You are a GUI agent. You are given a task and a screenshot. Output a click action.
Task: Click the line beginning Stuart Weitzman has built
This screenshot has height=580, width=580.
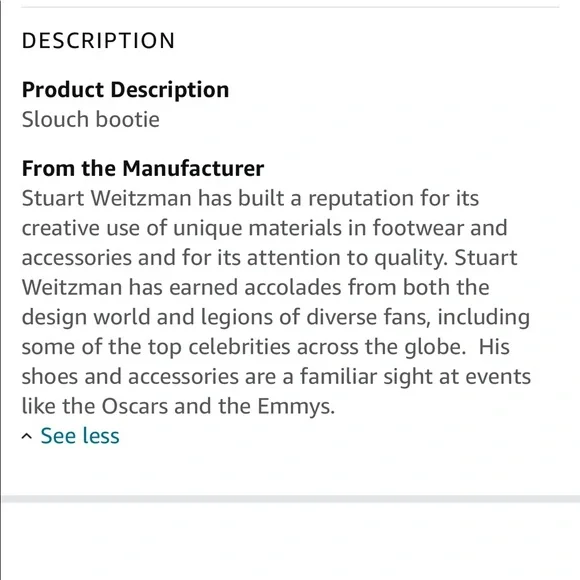(250, 198)
